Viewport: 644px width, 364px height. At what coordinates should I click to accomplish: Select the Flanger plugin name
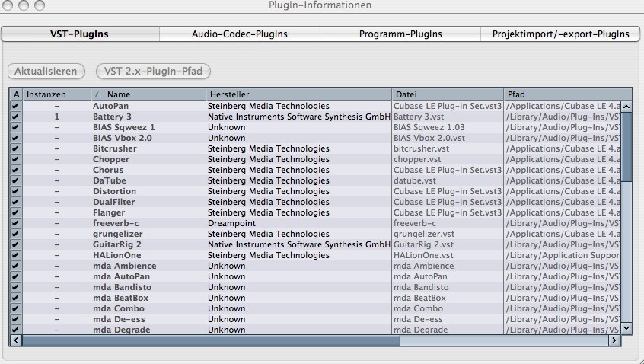(x=109, y=212)
